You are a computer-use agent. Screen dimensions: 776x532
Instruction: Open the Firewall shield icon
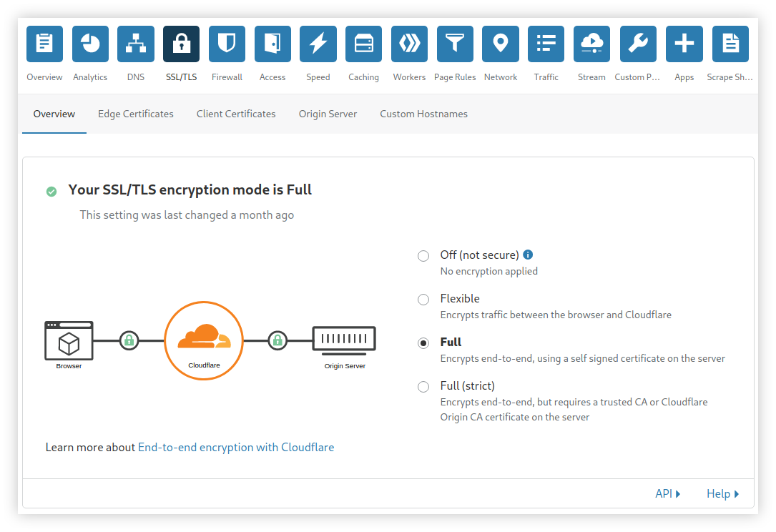[227, 44]
